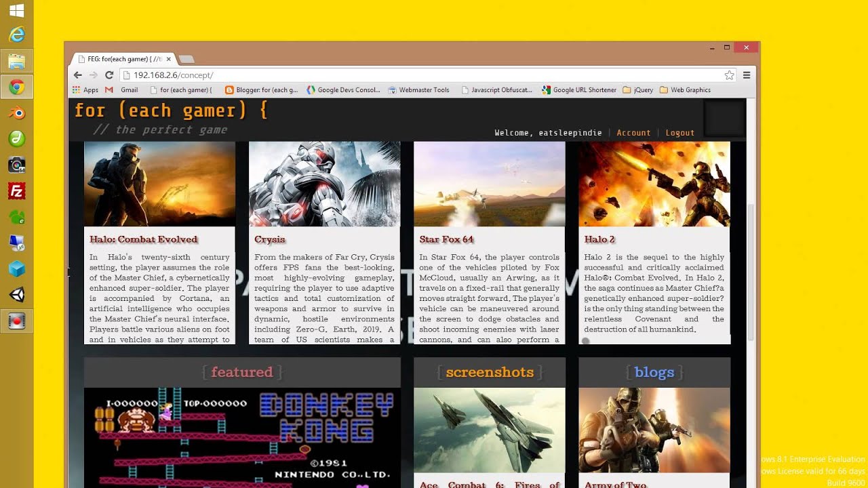
Task: Select the FEG browser tab
Action: pyautogui.click(x=124, y=59)
